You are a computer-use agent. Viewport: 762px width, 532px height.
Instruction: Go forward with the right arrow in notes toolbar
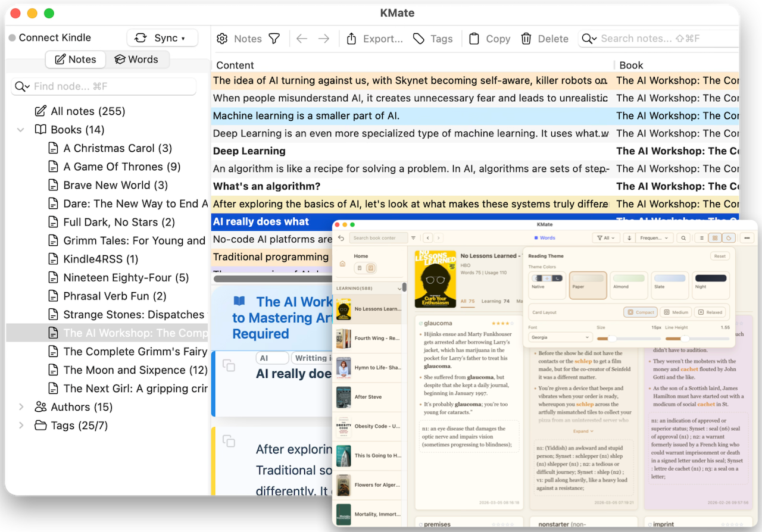point(323,39)
